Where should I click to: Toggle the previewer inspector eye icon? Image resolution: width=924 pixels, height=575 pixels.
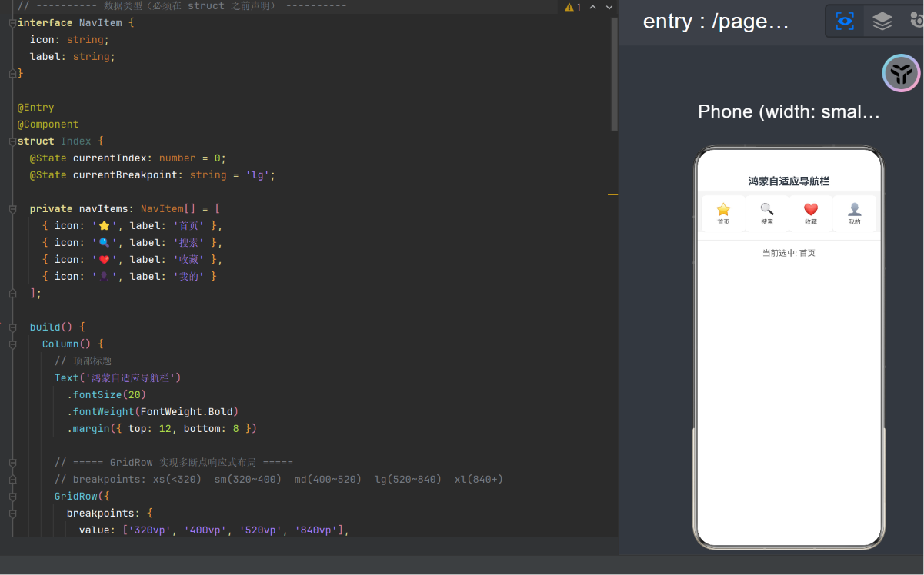[x=845, y=22]
